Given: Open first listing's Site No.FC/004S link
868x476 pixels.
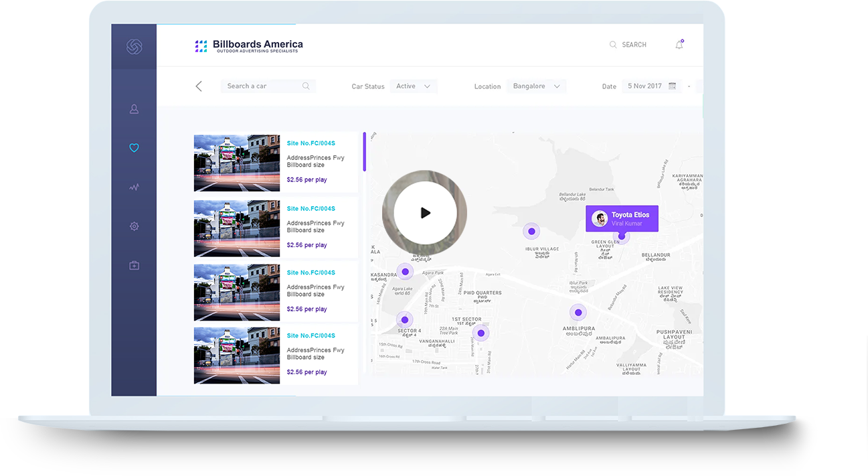Looking at the screenshot, I should point(311,143).
